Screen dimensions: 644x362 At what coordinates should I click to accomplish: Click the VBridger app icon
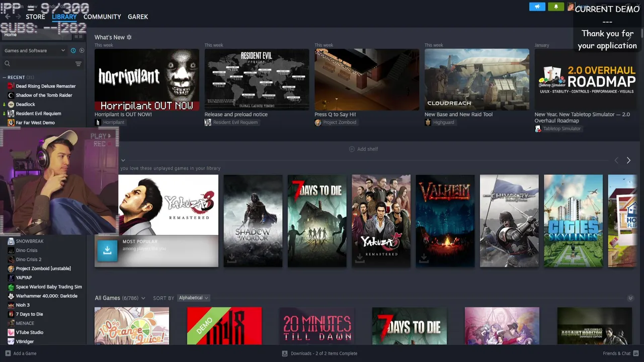point(11,341)
